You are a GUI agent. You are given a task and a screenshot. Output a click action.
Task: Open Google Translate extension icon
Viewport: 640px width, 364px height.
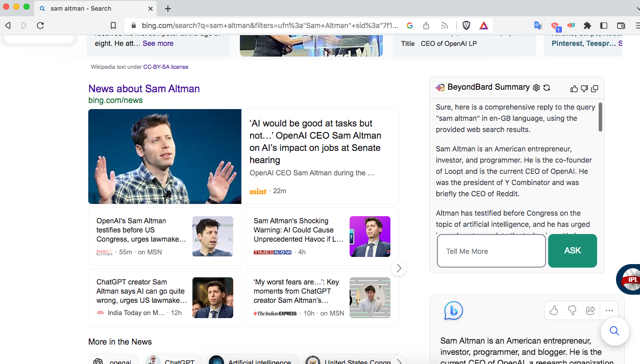(538, 25)
